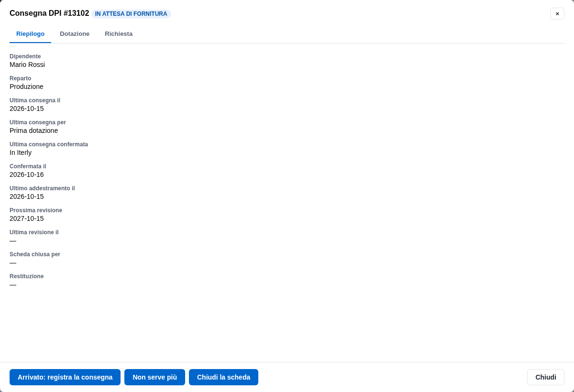Select the department value 'Produzione'
This screenshot has height=392, width=574.
[26, 87]
